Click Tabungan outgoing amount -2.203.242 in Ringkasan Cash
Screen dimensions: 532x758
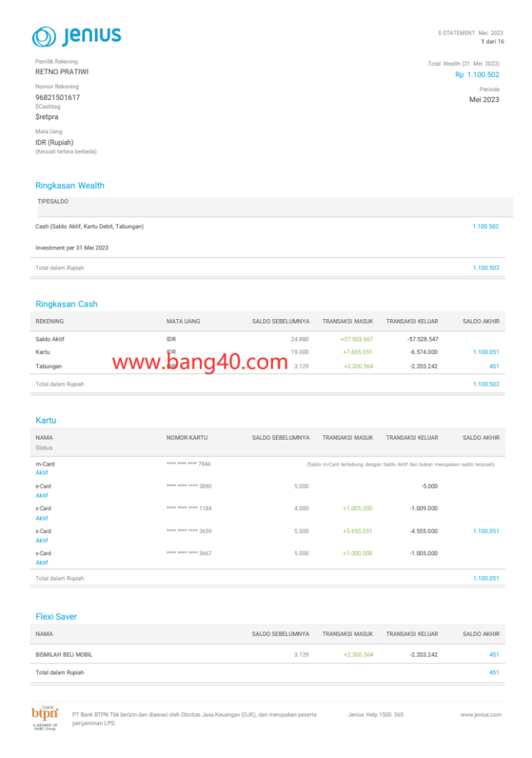tap(424, 366)
